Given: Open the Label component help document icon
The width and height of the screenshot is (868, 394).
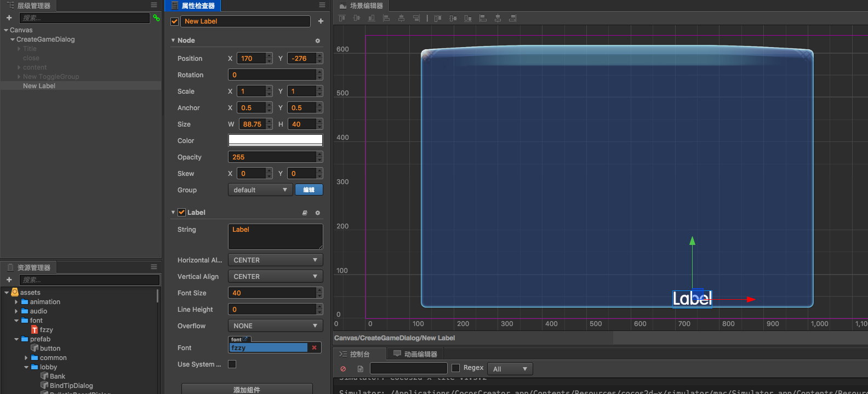Looking at the screenshot, I should tap(305, 213).
